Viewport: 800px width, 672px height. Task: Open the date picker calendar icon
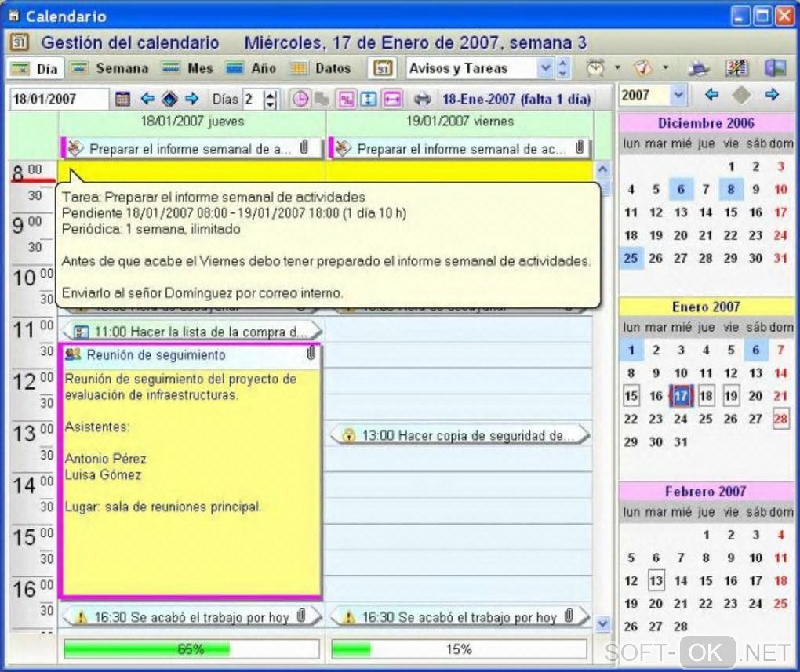click(x=122, y=99)
